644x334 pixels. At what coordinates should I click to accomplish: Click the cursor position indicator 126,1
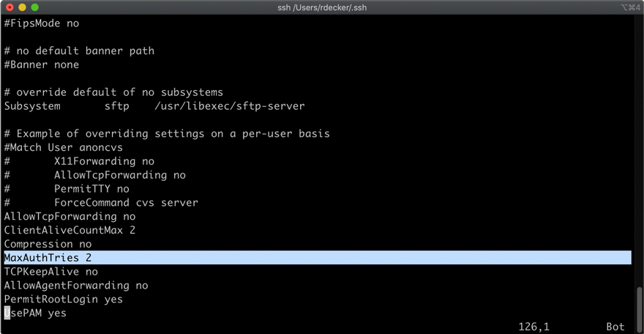533,326
